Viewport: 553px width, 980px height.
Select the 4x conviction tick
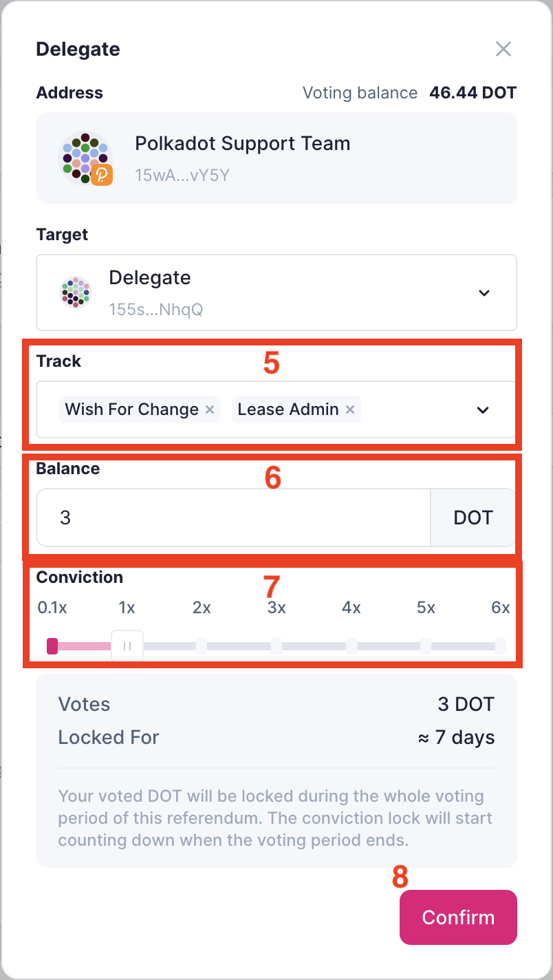click(x=351, y=646)
